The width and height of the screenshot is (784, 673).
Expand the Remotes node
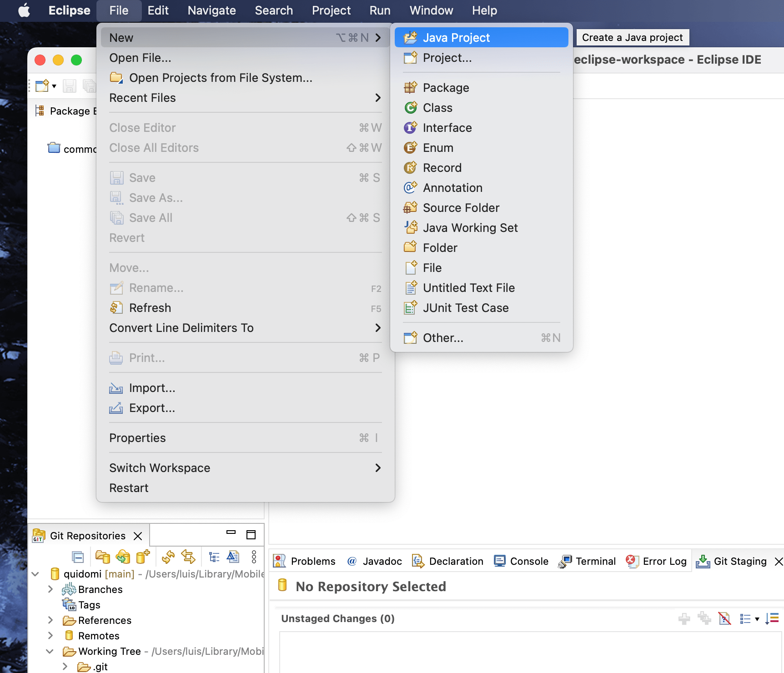50,636
